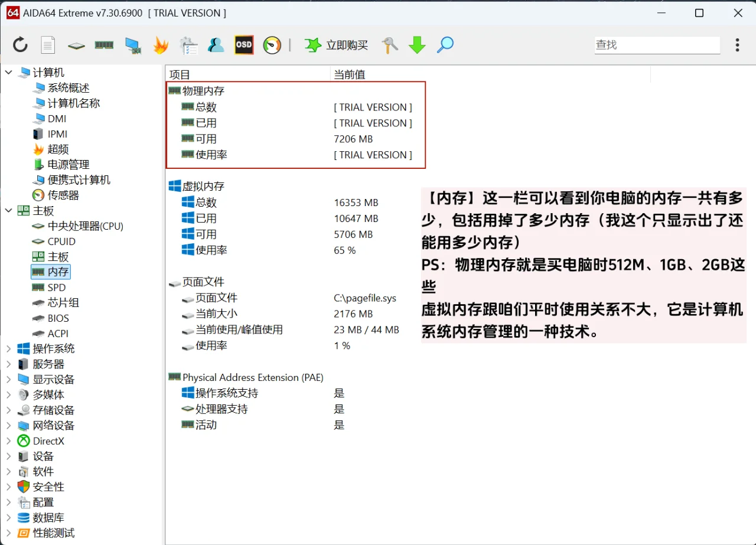Open the gear checklist preferences icon
Viewport: 756px width, 545px height.
(188, 45)
